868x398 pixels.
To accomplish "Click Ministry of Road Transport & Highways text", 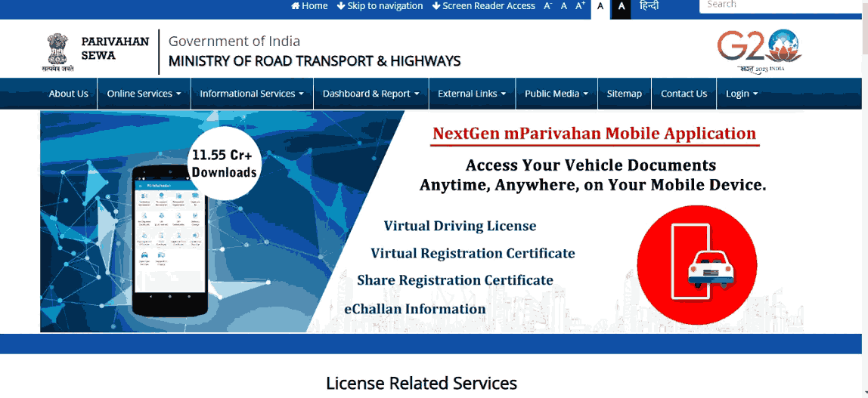I will [315, 61].
